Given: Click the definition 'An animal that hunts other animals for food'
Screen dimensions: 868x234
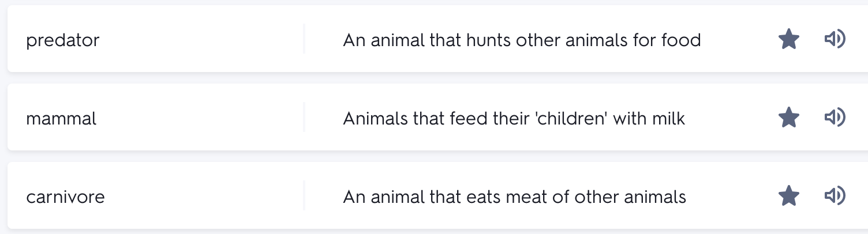Looking at the screenshot, I should coord(522,40).
